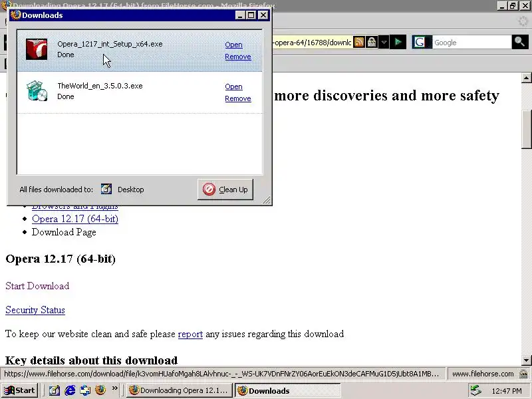Viewport: 532px width, 399px height.
Task: Click the green Go arrow button
Action: coord(398,42)
